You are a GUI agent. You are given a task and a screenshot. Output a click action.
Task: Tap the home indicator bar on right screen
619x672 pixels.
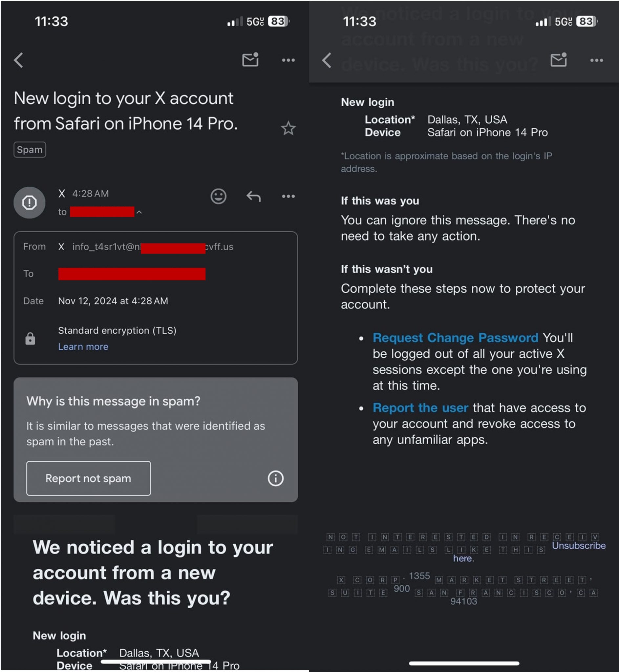(x=464, y=663)
